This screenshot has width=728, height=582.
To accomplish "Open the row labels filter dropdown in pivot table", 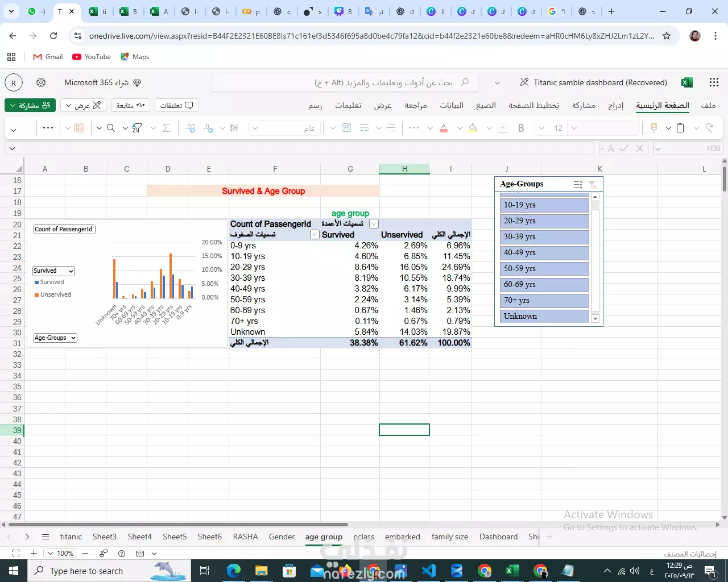I will (315, 235).
